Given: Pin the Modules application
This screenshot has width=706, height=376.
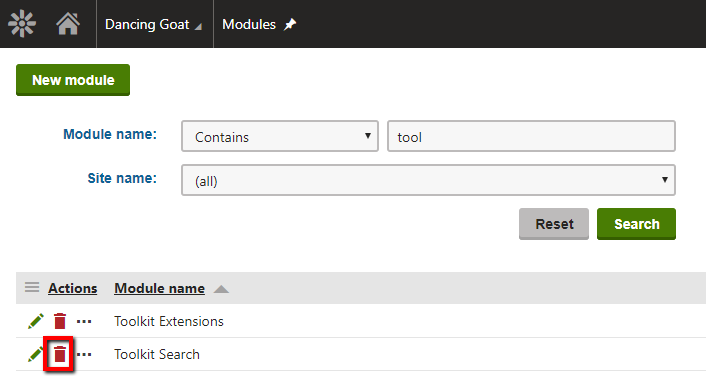Looking at the screenshot, I should tap(290, 24).
